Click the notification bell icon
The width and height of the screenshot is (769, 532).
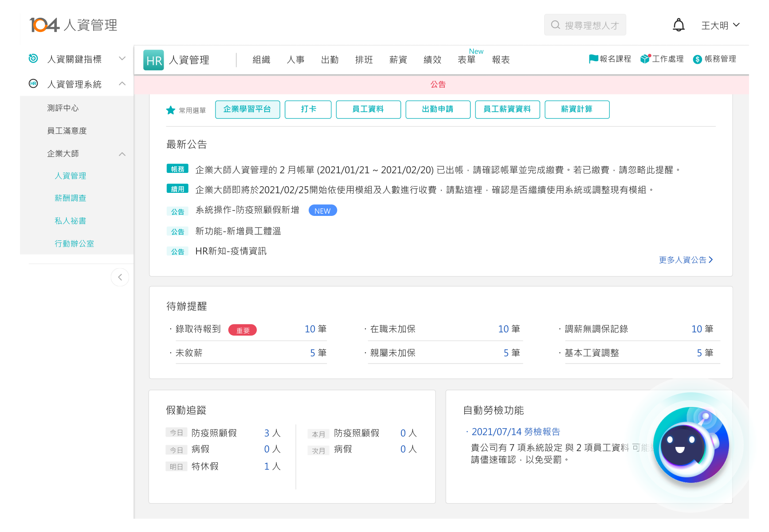click(x=679, y=25)
